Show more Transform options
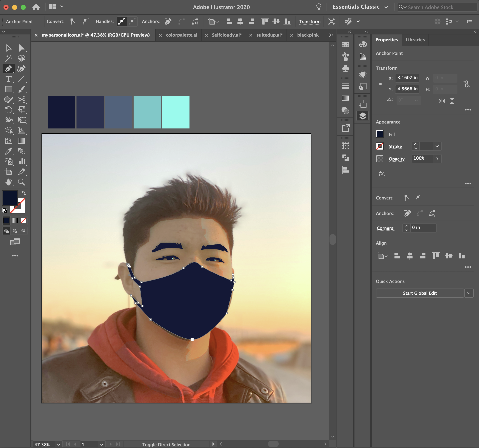The width and height of the screenshot is (479, 448). pyautogui.click(x=468, y=110)
